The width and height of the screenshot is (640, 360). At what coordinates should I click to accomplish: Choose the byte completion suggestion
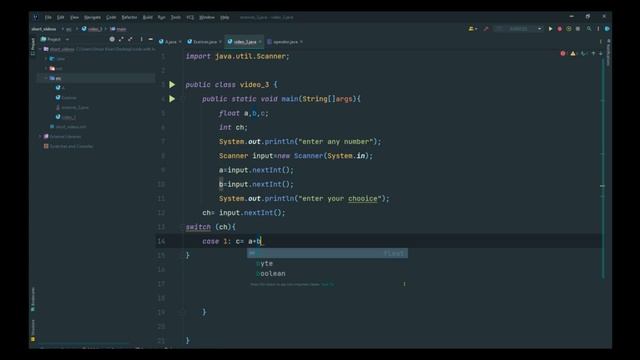tap(327, 264)
